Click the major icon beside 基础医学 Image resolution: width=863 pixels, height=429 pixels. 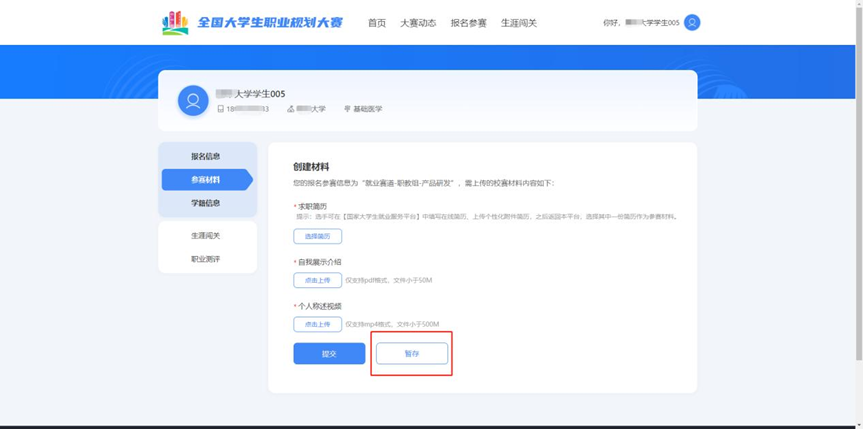pyautogui.click(x=347, y=109)
